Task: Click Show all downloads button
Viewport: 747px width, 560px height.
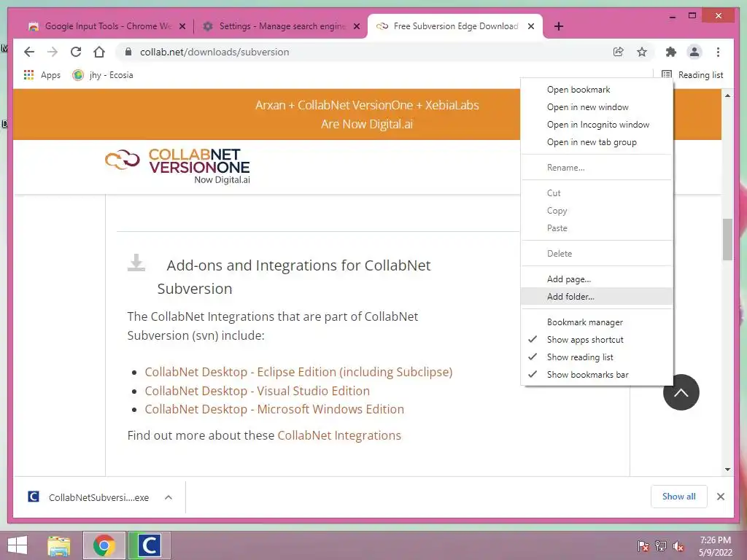Action: tap(679, 497)
